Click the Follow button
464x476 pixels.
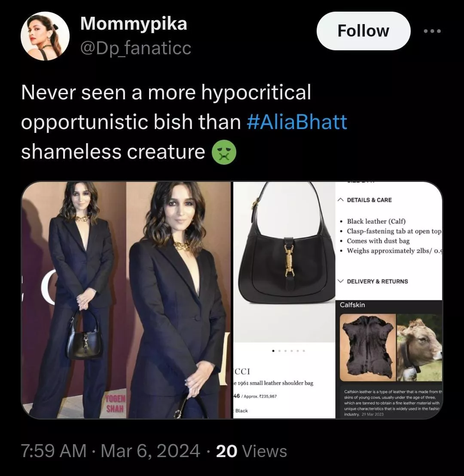pos(363,31)
